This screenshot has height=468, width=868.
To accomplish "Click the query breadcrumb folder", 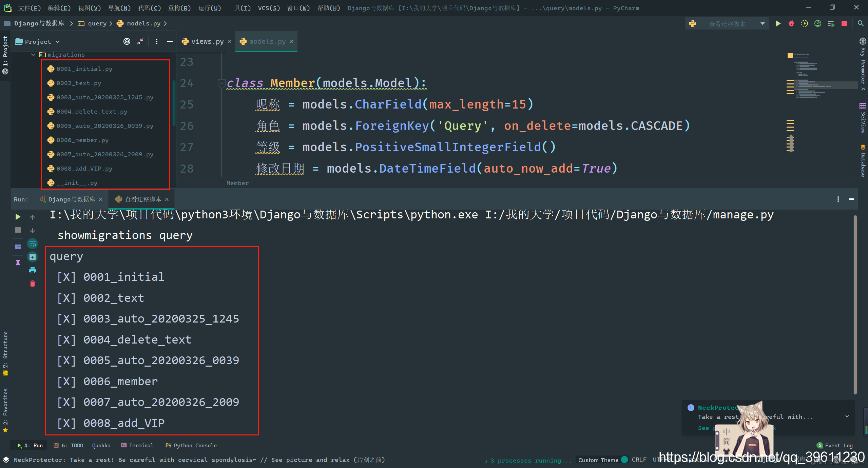I will tap(93, 23).
